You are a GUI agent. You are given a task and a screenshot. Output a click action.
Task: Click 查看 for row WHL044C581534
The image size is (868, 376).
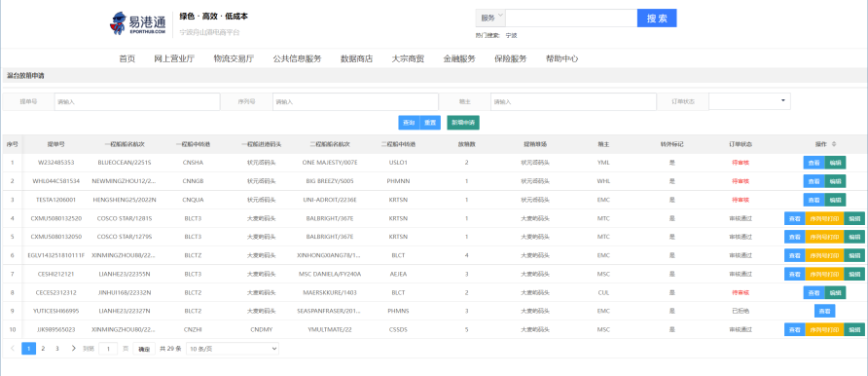pos(814,181)
